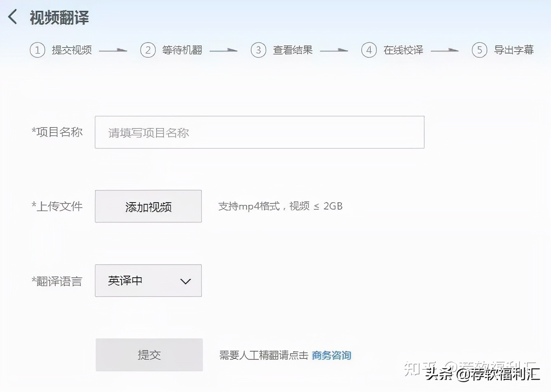Viewport: 551px width, 392px height.
Task: Click the step ② 等待机翻 circle
Action: click(148, 50)
